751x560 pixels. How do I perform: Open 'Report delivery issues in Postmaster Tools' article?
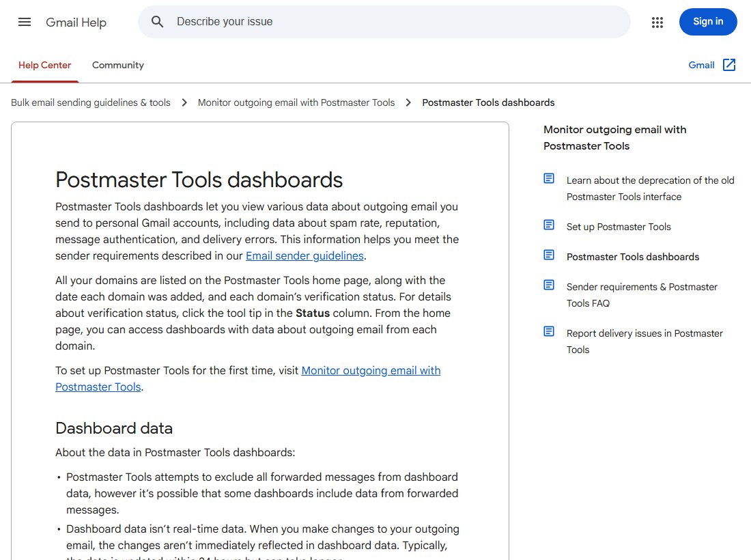pyautogui.click(x=644, y=341)
